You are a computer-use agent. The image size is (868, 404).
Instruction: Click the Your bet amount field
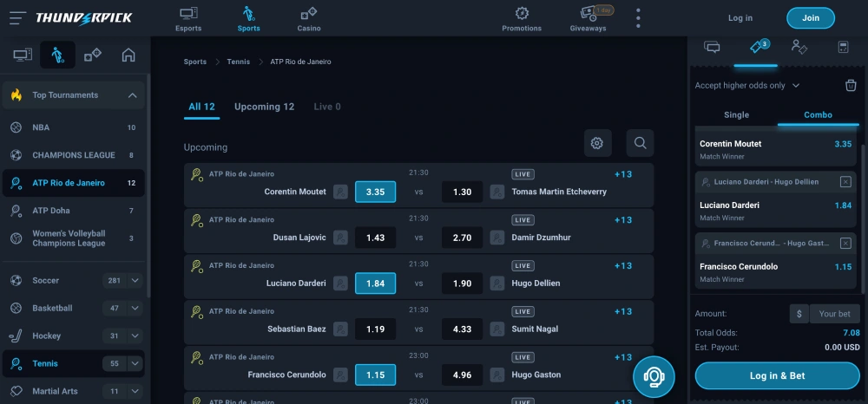[x=835, y=313]
